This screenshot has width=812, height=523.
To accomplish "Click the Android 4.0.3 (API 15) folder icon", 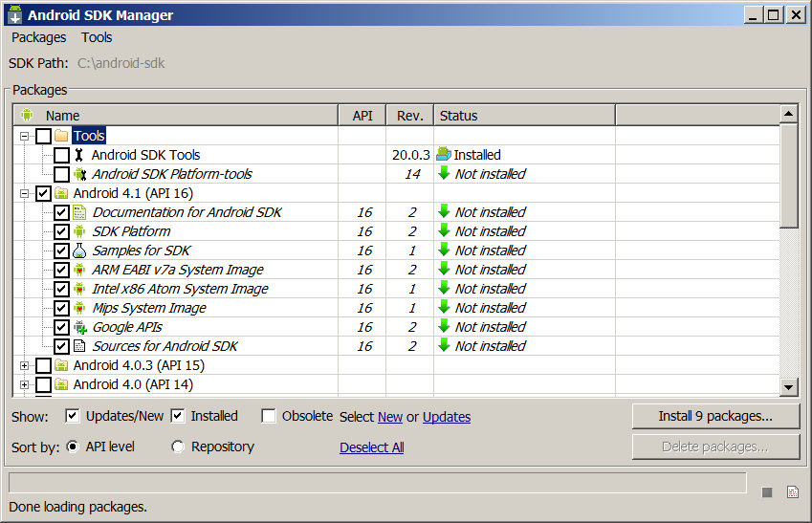I will point(61,365).
